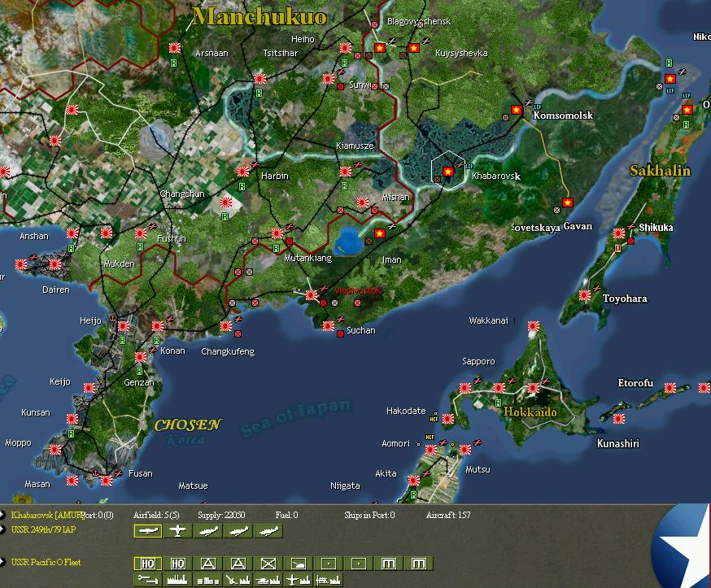711x588 pixels.
Task: Open the USSR 249th/79 IAP air unit
Action: 44,529
